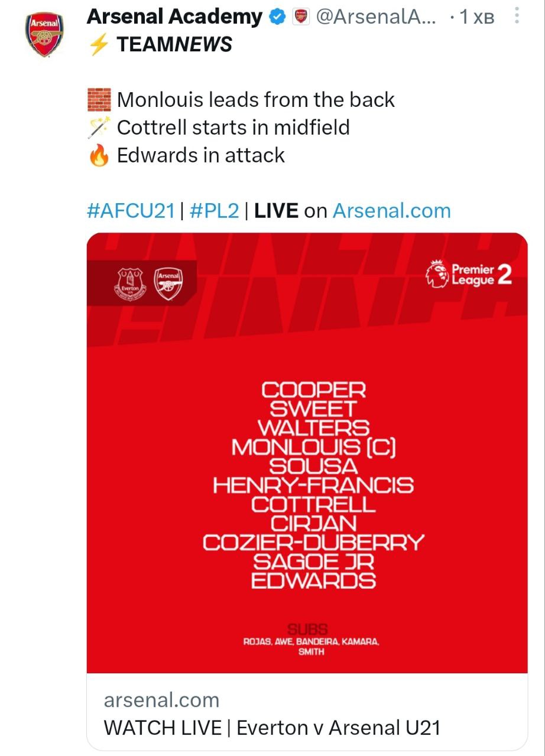Viewport: 545px width, 756px height.
Task: Click the Arsenal Academy display name
Action: [174, 18]
